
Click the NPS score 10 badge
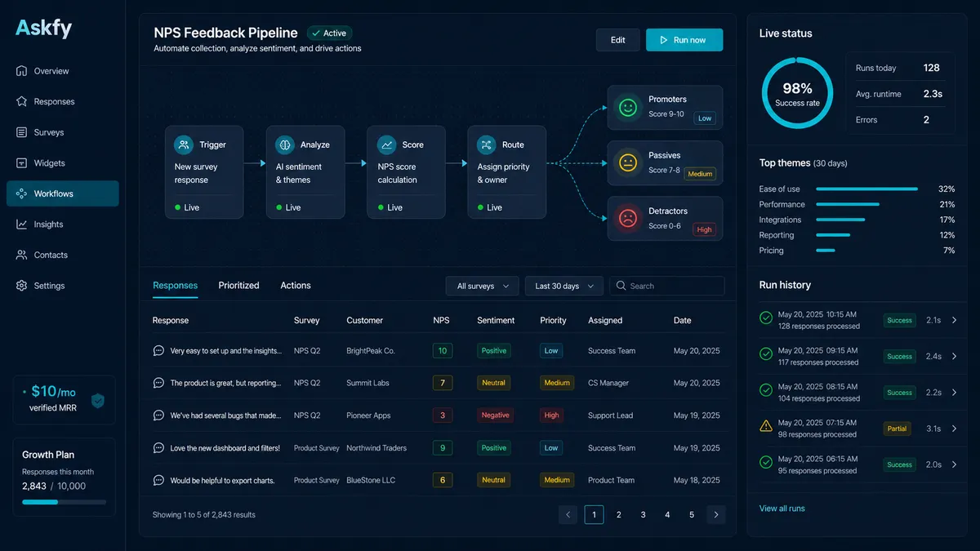point(443,350)
